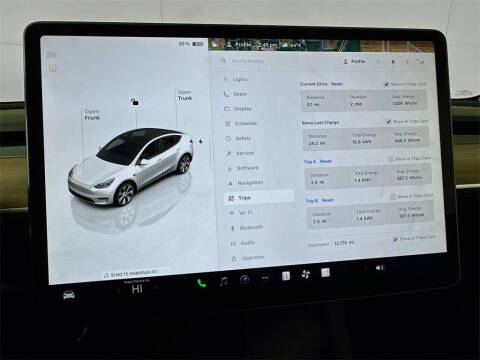This screenshot has width=480, height=360.
Task: Tap the Odometer mileage value
Action: (x=344, y=243)
